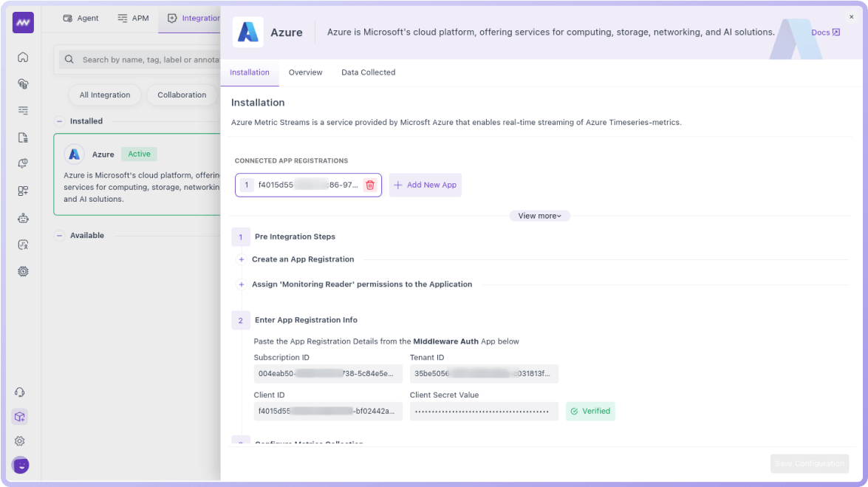
Task: Collapse the Available section
Action: 59,236
